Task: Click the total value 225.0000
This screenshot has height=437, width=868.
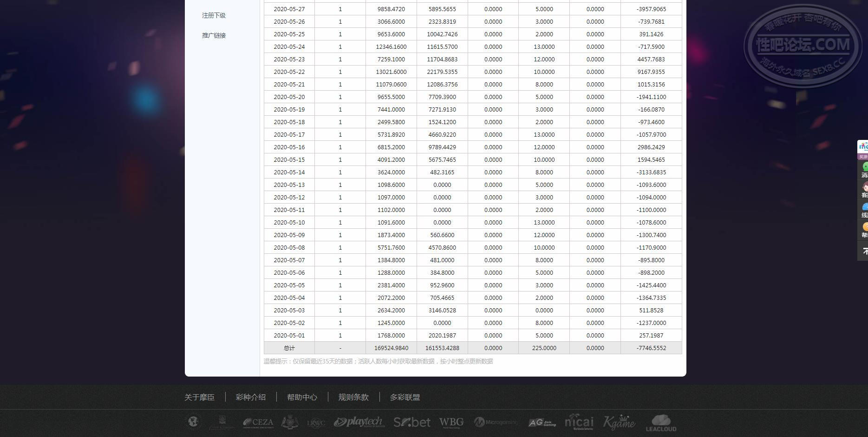Action: point(544,348)
